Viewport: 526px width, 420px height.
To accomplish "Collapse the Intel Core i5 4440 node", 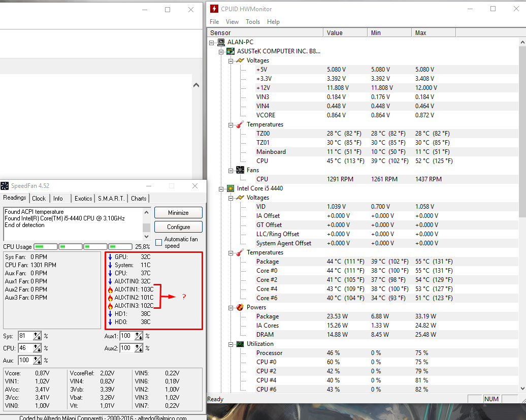I will [x=221, y=188].
